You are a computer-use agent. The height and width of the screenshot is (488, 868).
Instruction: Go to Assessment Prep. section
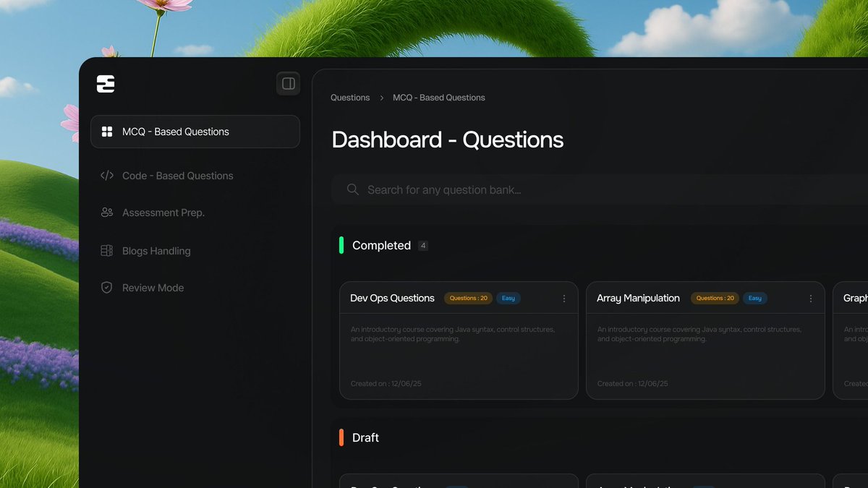pos(163,213)
